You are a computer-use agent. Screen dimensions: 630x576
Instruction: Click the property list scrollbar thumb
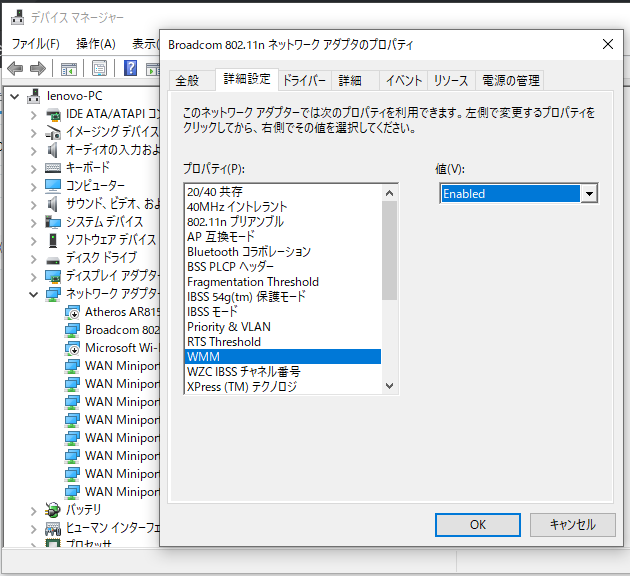(389, 250)
